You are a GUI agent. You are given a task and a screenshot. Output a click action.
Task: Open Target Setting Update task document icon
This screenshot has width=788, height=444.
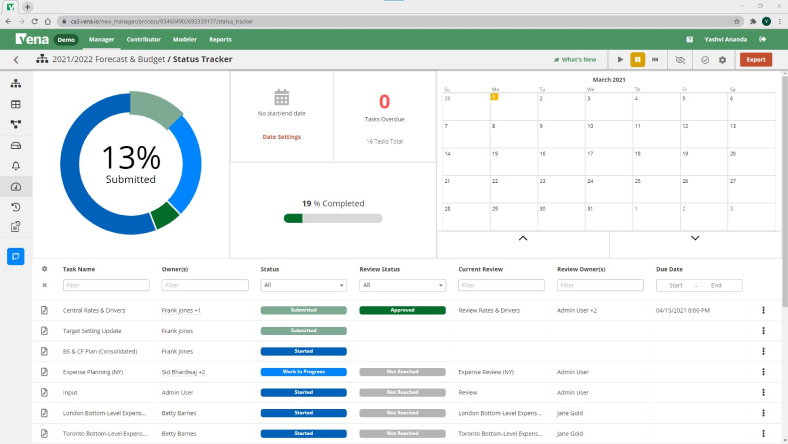coord(44,331)
